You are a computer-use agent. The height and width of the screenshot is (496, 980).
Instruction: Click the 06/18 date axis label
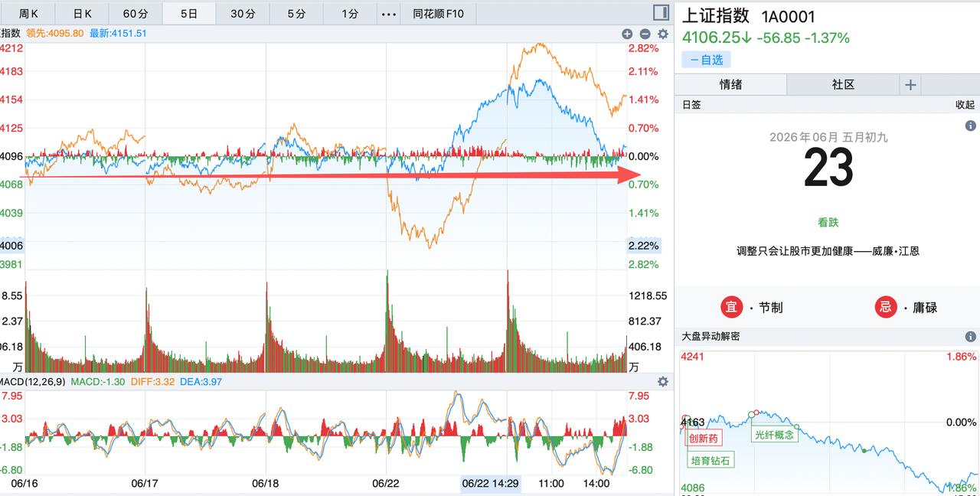tap(265, 483)
